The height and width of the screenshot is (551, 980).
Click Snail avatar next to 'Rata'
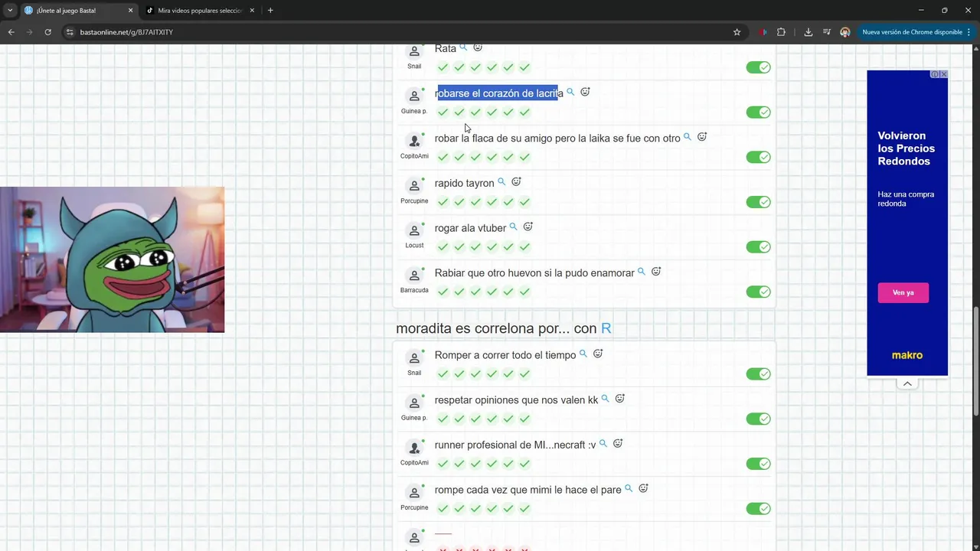coord(414,52)
